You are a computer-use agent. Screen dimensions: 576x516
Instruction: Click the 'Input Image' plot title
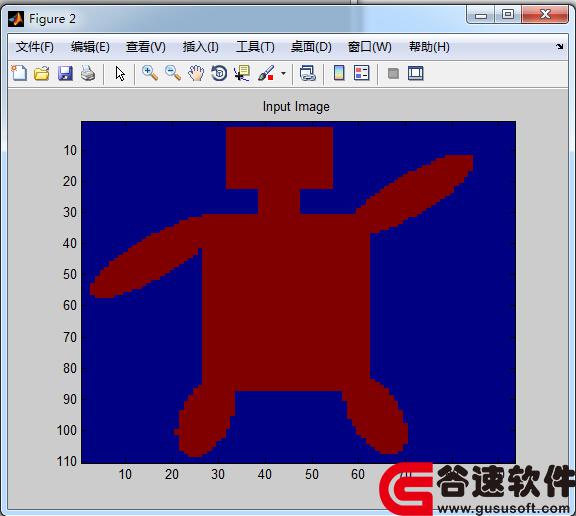(296, 107)
